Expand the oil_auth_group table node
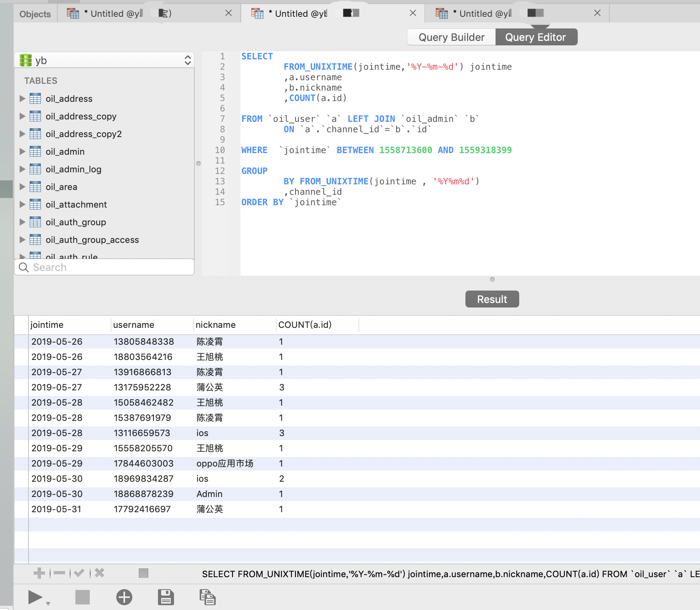700x610 pixels. (x=22, y=222)
